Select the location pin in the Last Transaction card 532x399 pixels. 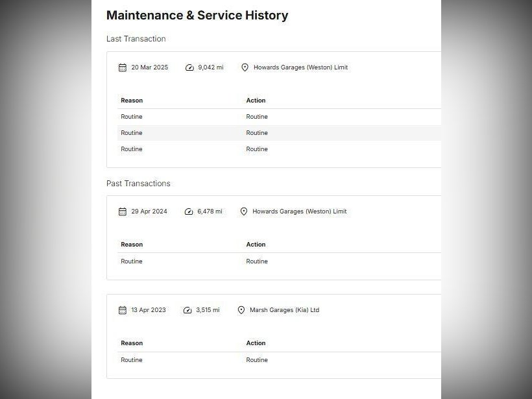pyautogui.click(x=245, y=67)
